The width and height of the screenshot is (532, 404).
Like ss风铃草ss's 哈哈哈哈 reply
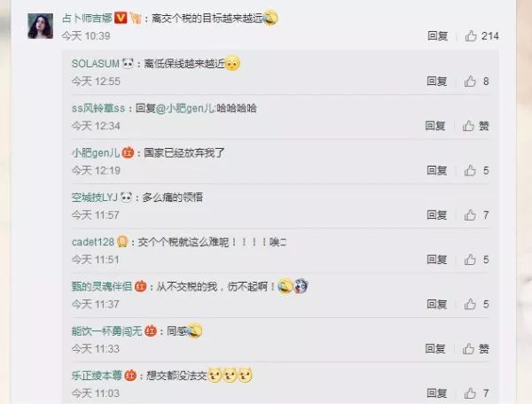[468, 126]
